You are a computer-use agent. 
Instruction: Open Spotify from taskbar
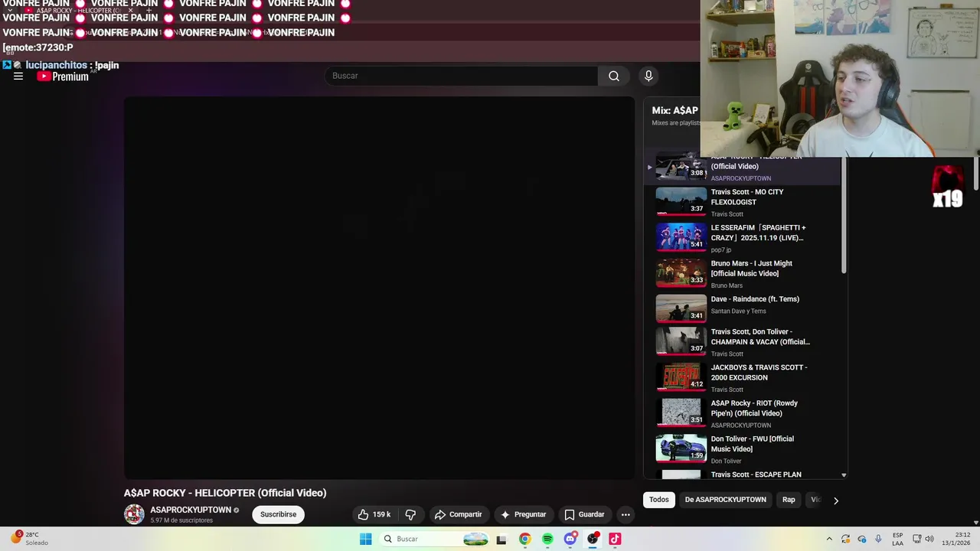pyautogui.click(x=547, y=539)
